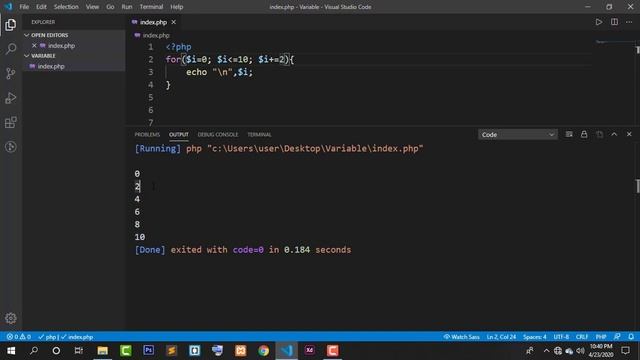
Task: Switch to the OUTPUT panel tab
Action: click(179, 134)
